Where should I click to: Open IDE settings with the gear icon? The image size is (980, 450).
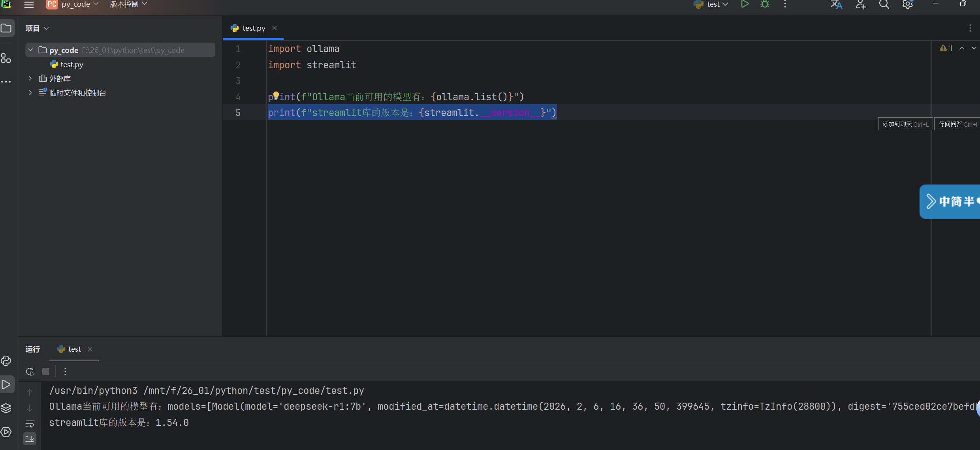[908, 4]
